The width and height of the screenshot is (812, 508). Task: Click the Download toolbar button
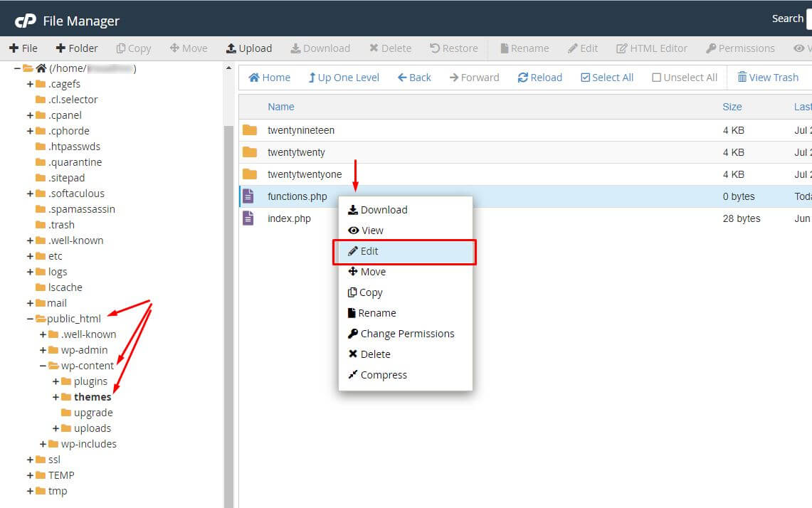point(320,48)
